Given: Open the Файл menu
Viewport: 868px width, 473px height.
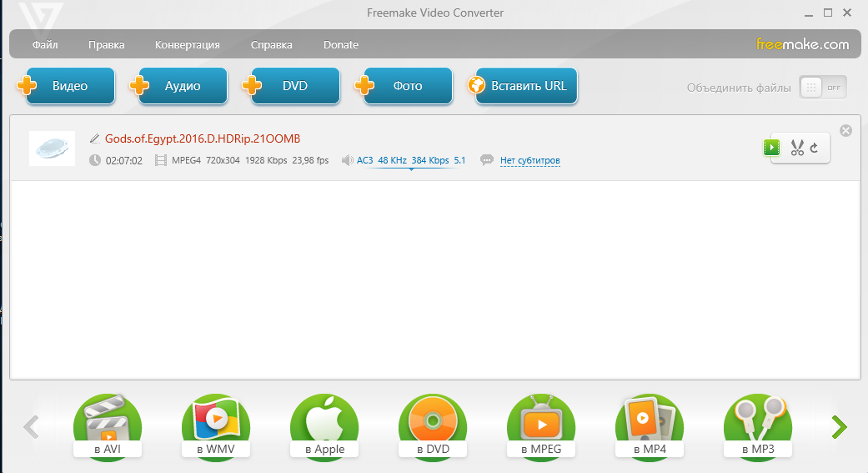Looking at the screenshot, I should 45,45.
